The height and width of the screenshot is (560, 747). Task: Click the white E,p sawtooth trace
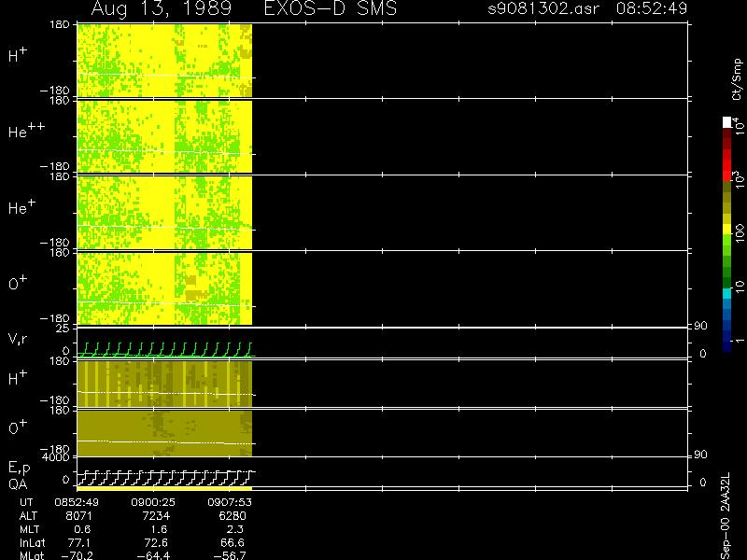click(x=164, y=478)
